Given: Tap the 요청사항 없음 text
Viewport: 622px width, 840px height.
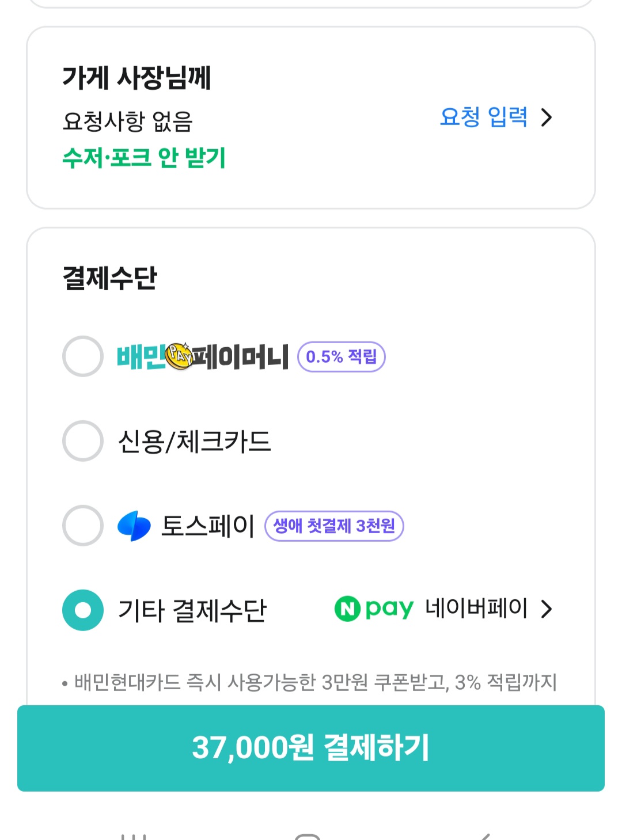Looking at the screenshot, I should [127, 121].
